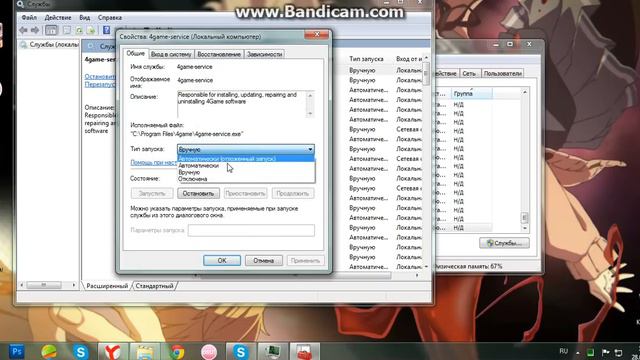The image size is (640, 360).
Task: Open Help via blue question-mark icon
Action: (107, 30)
